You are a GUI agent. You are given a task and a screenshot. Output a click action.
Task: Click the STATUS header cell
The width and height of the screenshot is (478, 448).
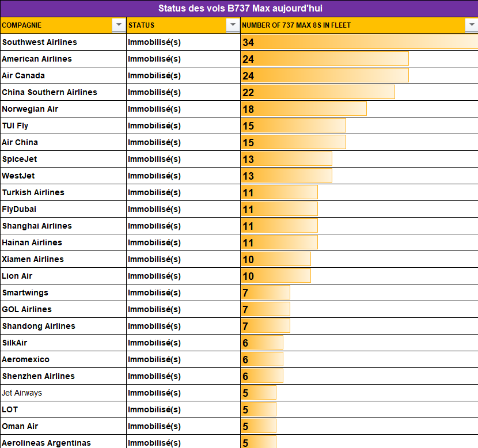click(x=183, y=25)
